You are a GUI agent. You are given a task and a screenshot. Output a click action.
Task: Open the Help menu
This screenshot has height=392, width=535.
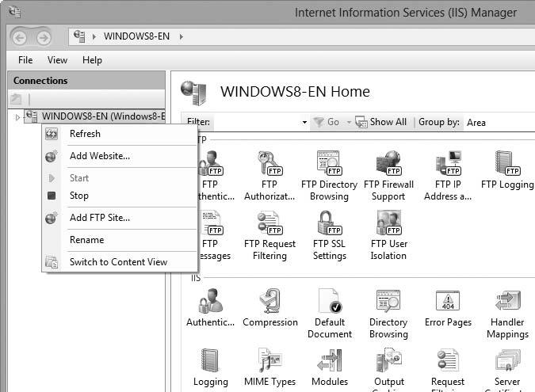92,60
